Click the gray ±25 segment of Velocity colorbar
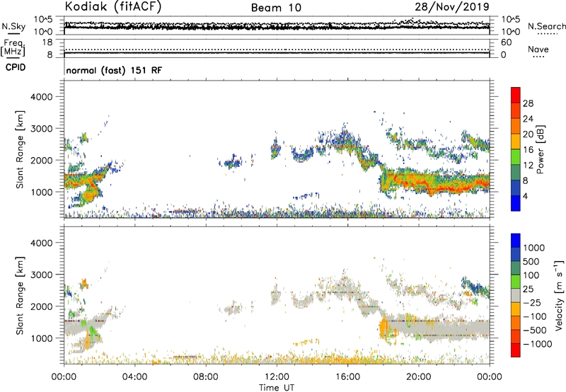This screenshot has width=566, height=392. pos(516,295)
